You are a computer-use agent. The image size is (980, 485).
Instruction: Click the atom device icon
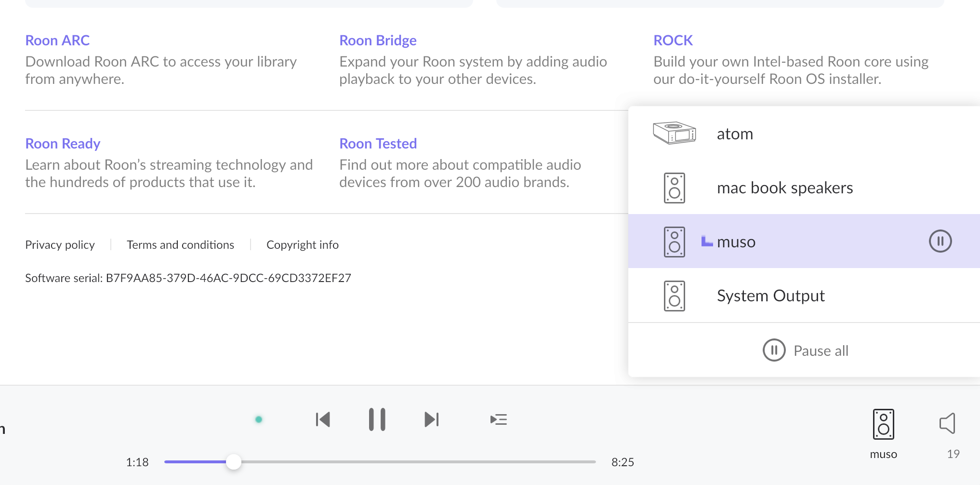click(674, 133)
